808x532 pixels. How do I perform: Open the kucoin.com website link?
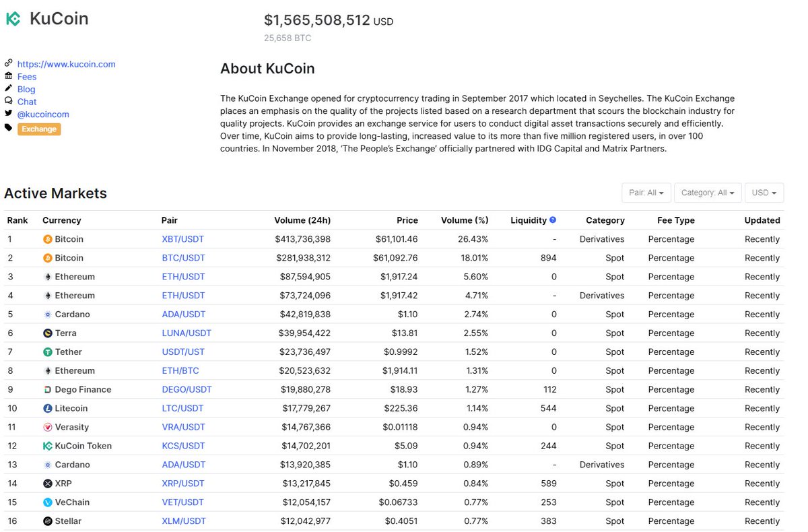click(67, 65)
